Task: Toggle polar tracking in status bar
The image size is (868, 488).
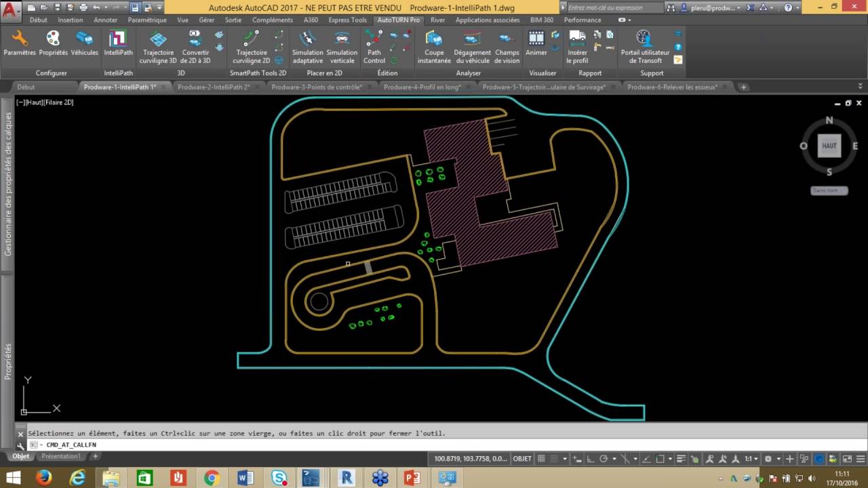Action: point(604,459)
